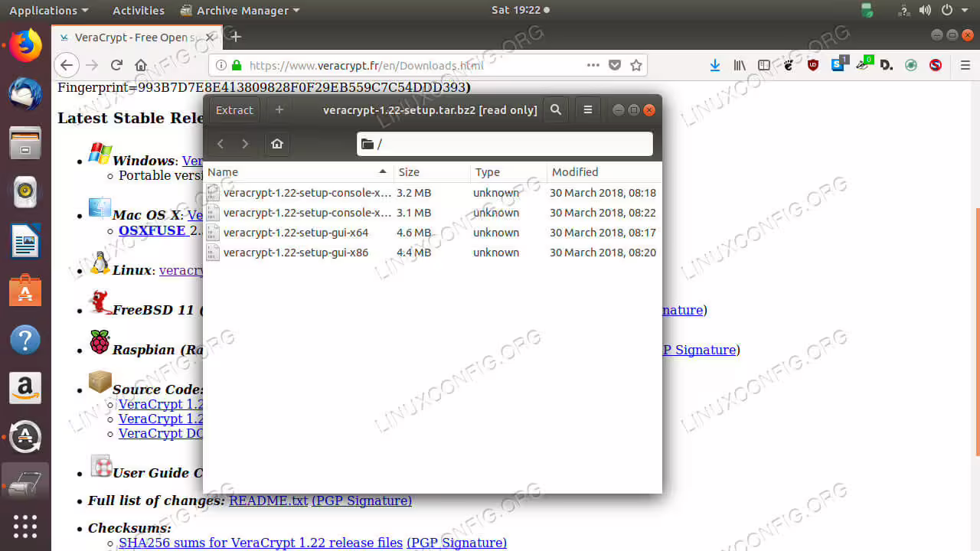
Task: Expand the Applications menu in top bar
Action: pos(48,11)
